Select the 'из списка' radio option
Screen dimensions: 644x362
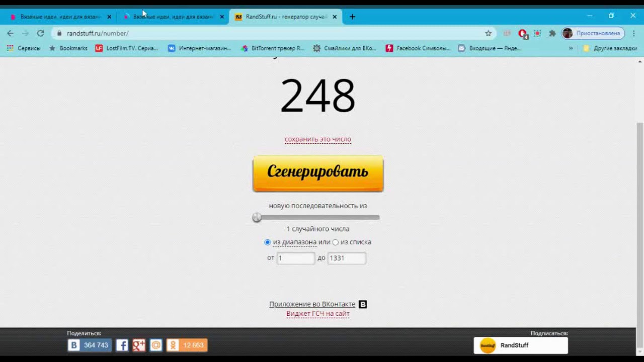tap(336, 242)
